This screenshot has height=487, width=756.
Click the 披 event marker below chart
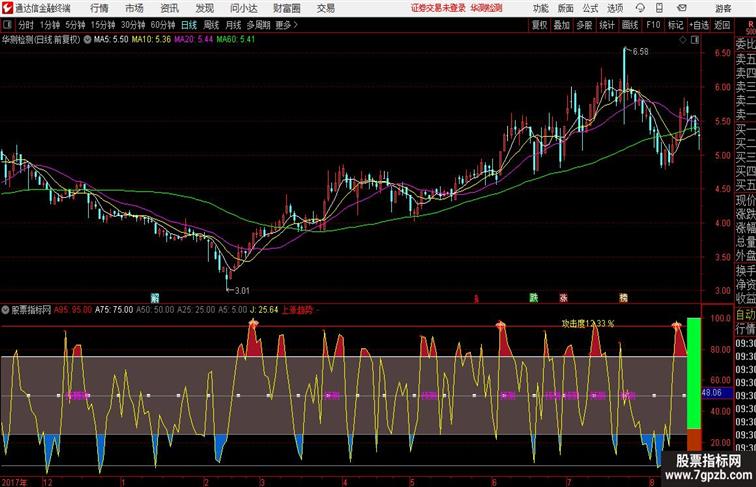[x=623, y=298]
